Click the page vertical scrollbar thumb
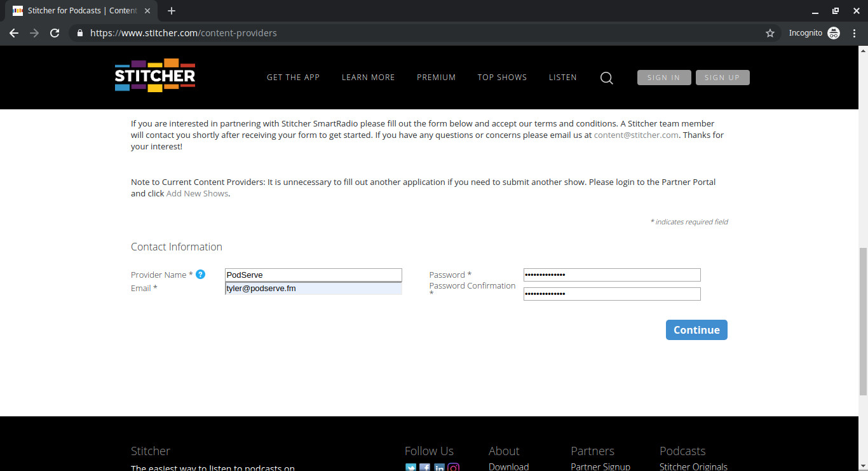The width and height of the screenshot is (868, 471). tap(863, 321)
